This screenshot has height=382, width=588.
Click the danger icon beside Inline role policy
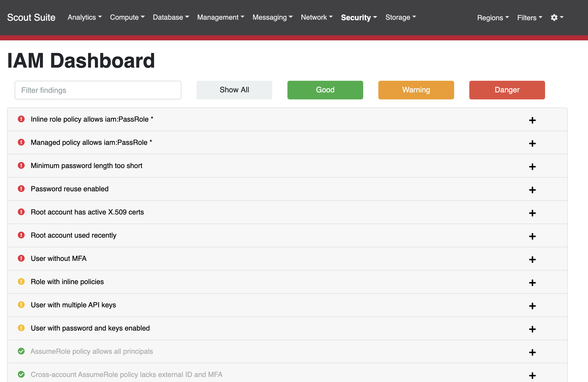tap(21, 119)
